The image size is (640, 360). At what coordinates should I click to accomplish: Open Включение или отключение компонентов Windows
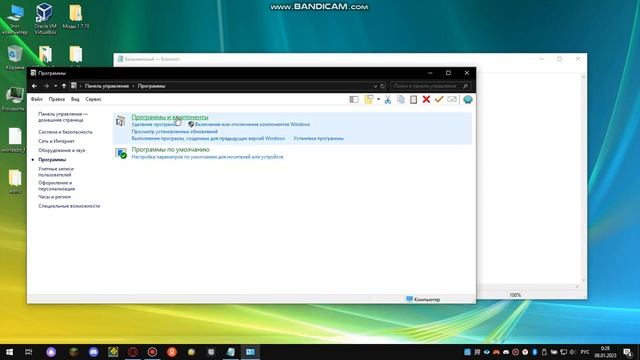252,124
